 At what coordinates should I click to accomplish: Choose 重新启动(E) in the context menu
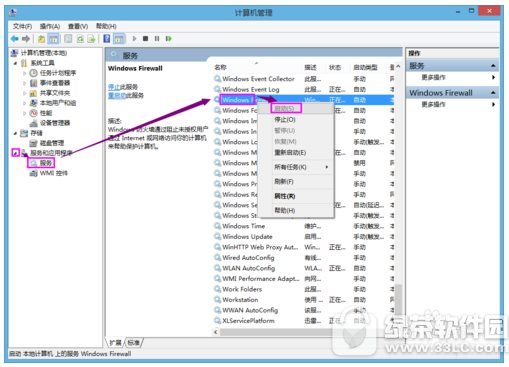pyautogui.click(x=296, y=153)
